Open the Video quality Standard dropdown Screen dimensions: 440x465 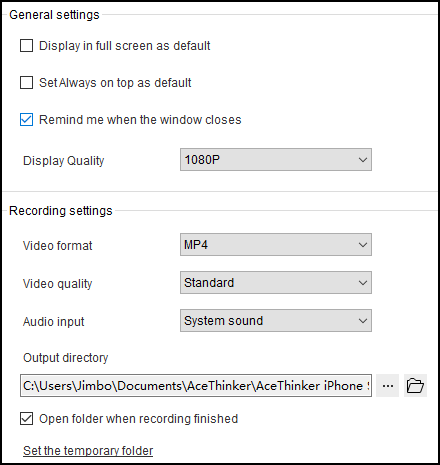[276, 283]
